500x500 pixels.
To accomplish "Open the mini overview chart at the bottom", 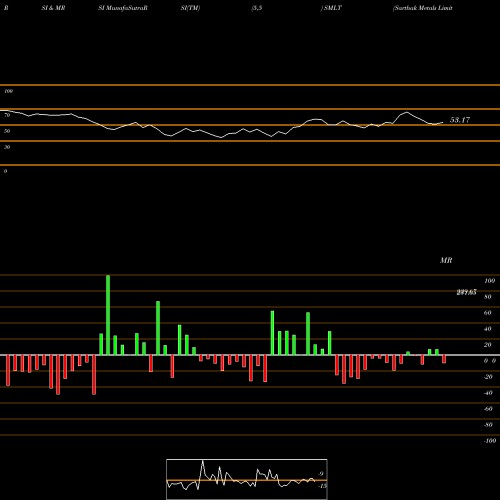I will pos(247,479).
